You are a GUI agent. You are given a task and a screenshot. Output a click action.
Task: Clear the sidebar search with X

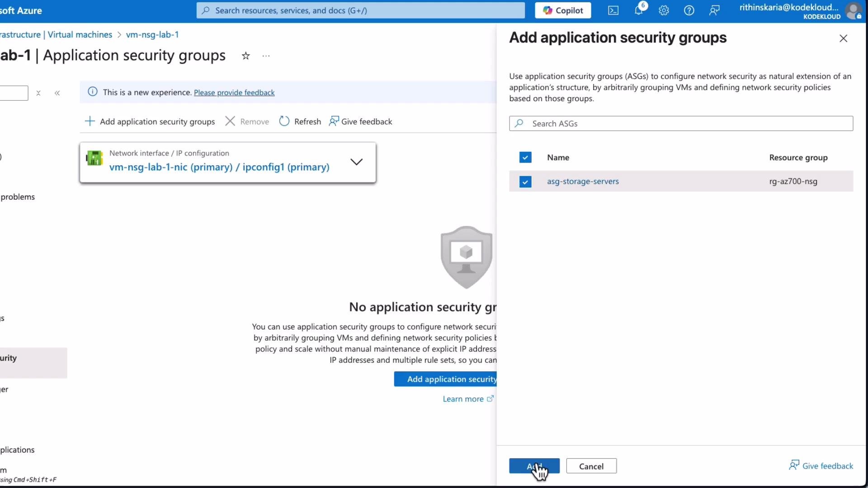coord(38,93)
